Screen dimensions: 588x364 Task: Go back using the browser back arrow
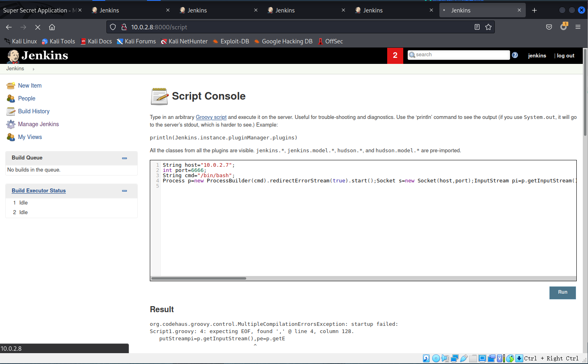pyautogui.click(x=9, y=27)
